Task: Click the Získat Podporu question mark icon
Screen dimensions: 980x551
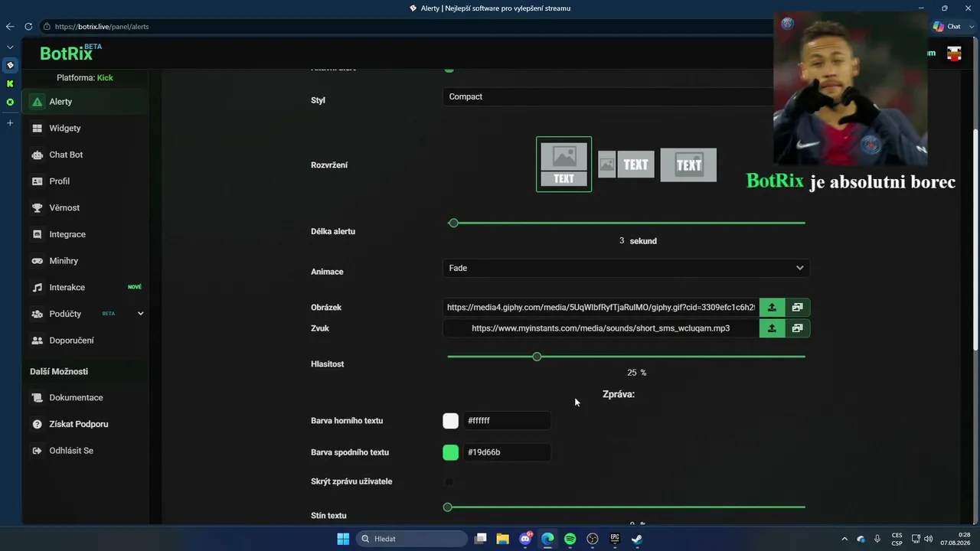Action: 37,424
